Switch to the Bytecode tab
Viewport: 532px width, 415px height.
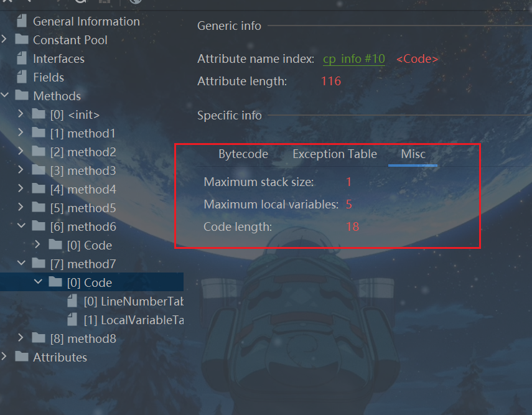coord(243,154)
